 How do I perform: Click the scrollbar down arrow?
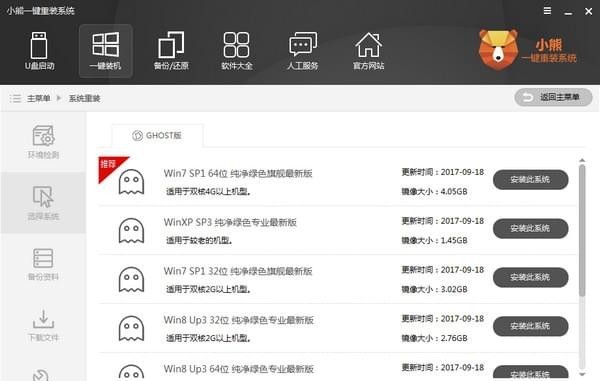pyautogui.click(x=582, y=374)
